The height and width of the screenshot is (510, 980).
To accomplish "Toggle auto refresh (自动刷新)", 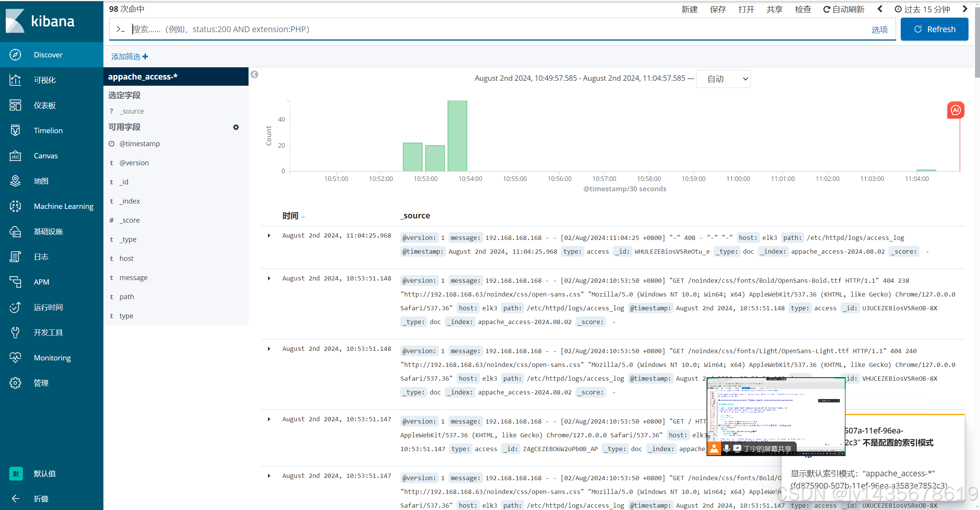I will pyautogui.click(x=844, y=9).
